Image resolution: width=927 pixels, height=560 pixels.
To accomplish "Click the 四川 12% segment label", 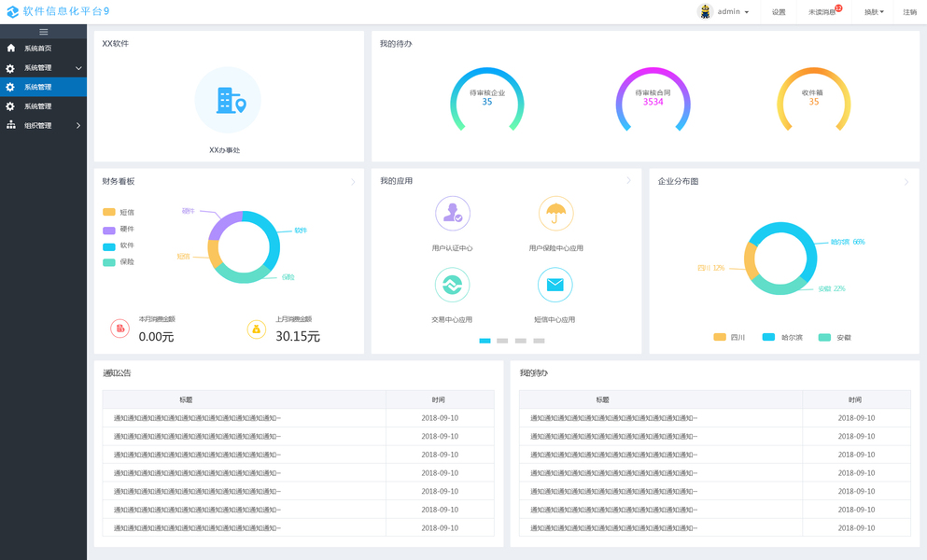I will coord(711,268).
